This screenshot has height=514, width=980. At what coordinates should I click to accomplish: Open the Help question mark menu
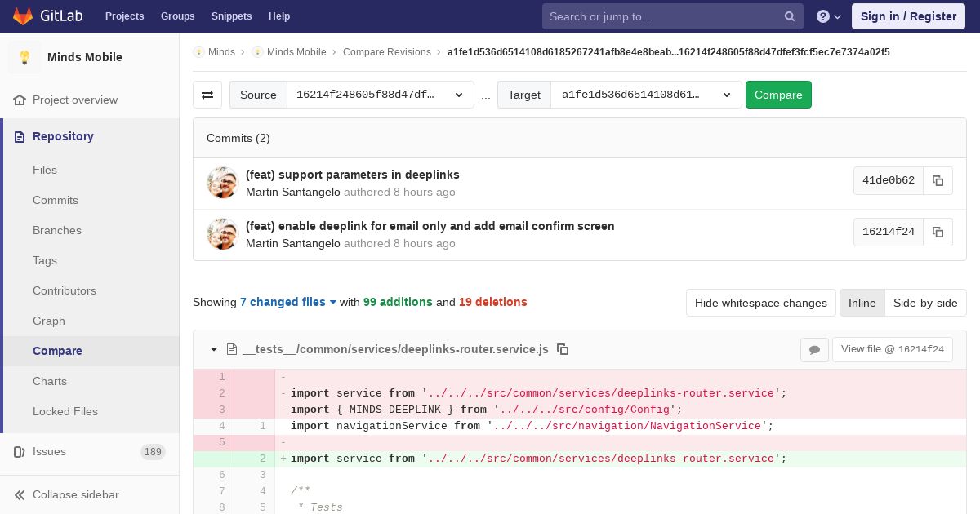pos(828,16)
